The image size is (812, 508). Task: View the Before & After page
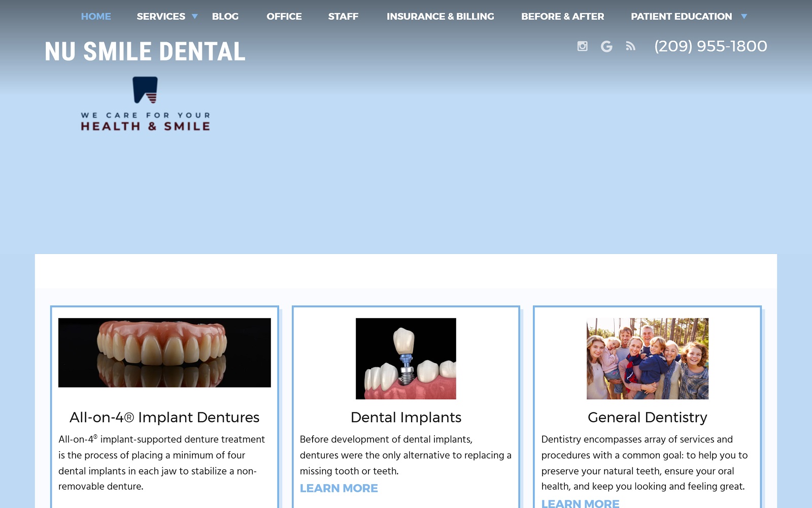tap(562, 17)
